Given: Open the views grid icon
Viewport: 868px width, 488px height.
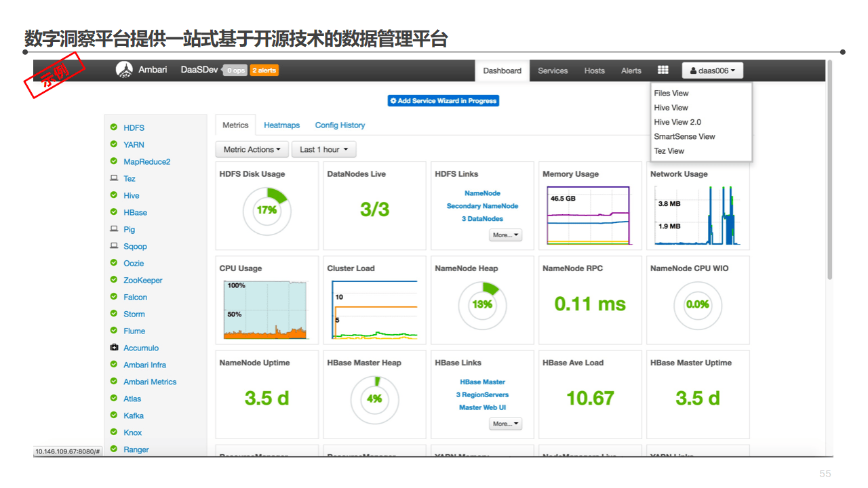Looking at the screenshot, I should click(663, 70).
